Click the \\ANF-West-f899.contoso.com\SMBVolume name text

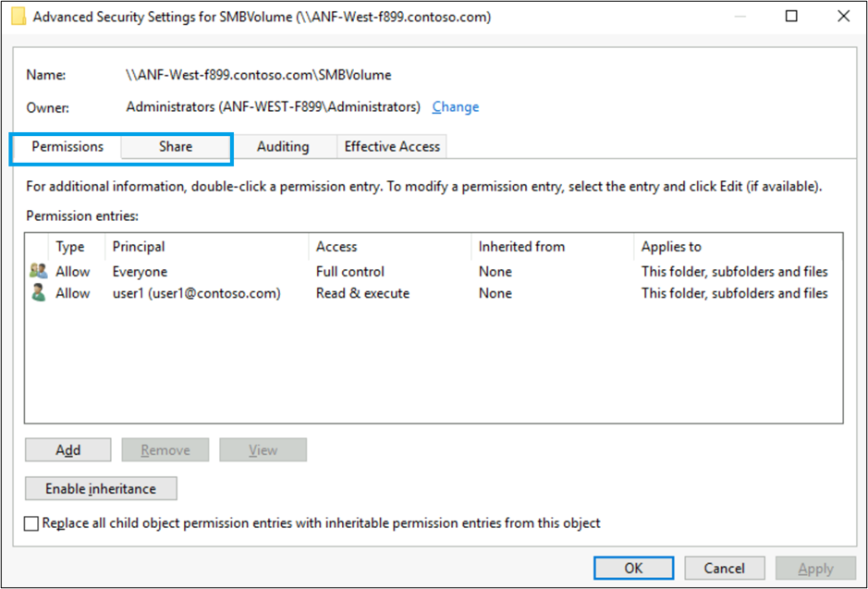(259, 75)
